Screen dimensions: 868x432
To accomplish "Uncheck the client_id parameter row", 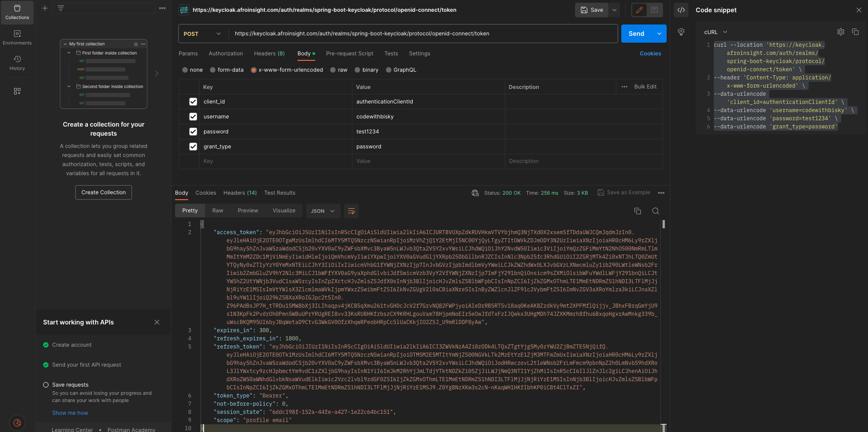I will pos(193,102).
